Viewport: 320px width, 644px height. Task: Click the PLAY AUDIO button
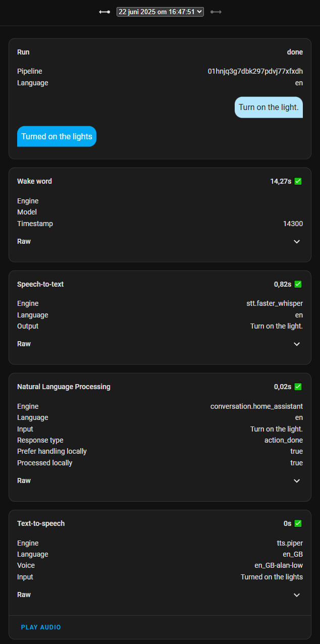coord(41,627)
